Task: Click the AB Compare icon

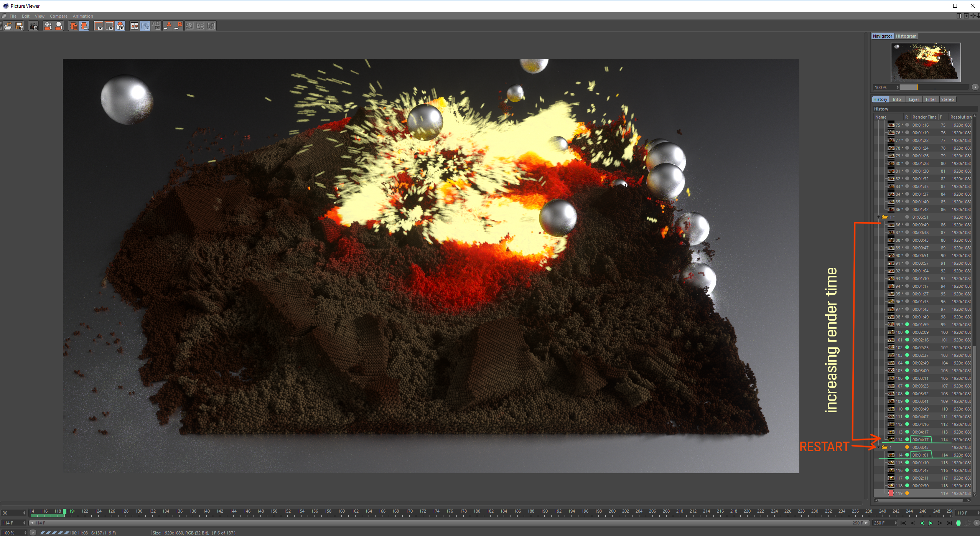Action: [134, 26]
